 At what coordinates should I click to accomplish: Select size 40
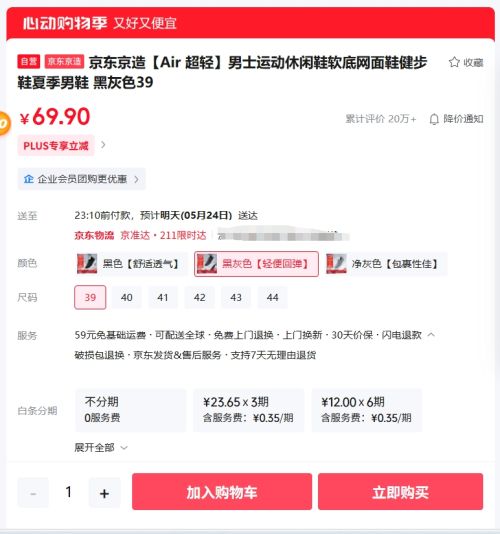127,298
